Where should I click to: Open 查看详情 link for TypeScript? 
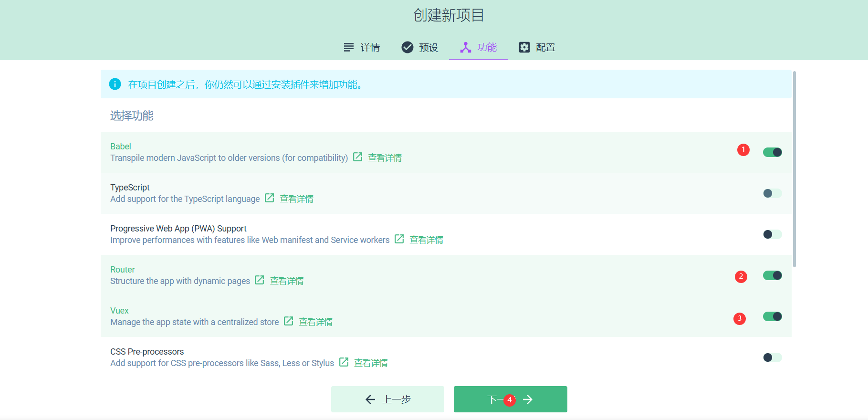coord(296,199)
